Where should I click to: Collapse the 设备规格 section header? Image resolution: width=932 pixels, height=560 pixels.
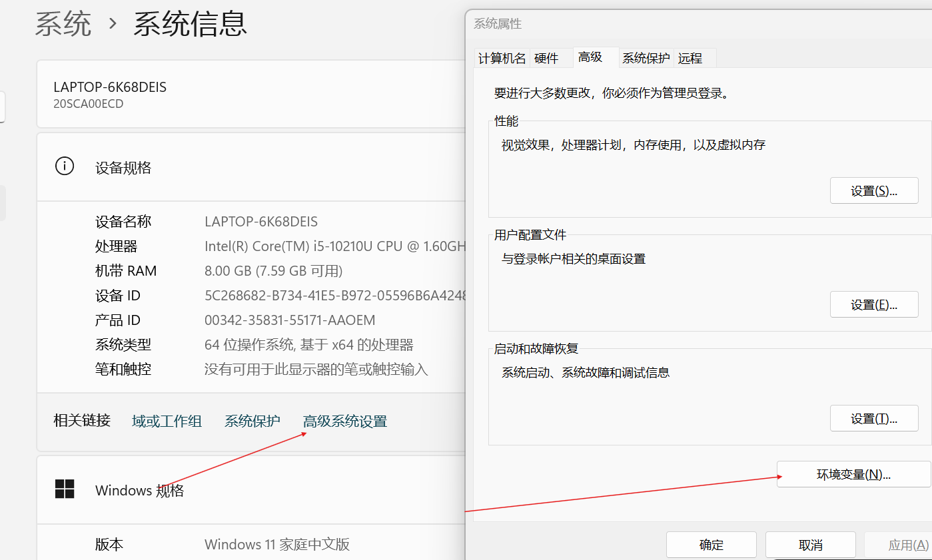click(266, 167)
